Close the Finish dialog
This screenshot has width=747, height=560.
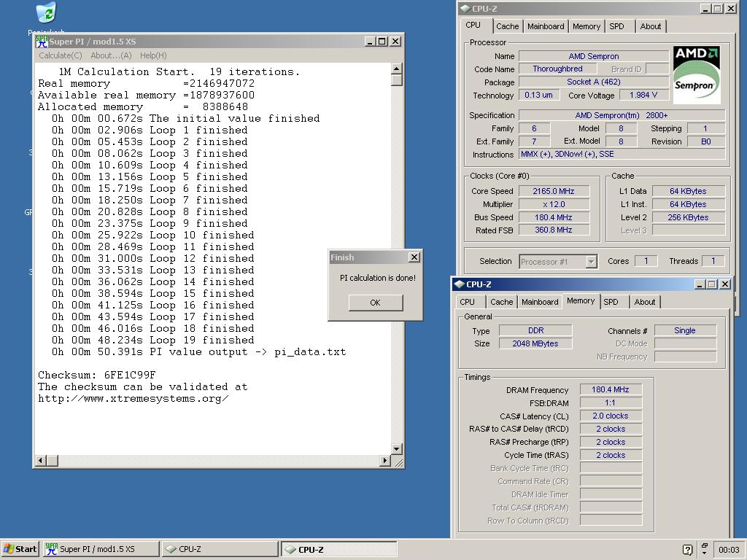tap(414, 257)
